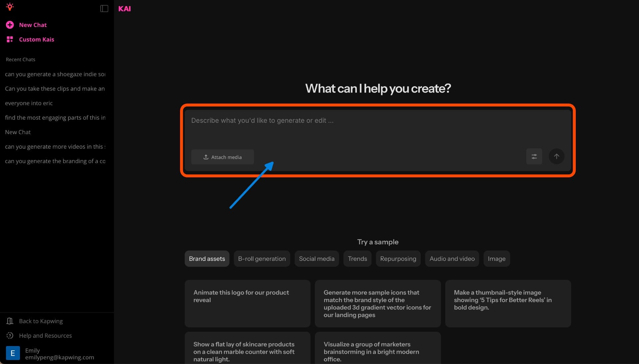Click the Emily account avatar

coord(13,353)
